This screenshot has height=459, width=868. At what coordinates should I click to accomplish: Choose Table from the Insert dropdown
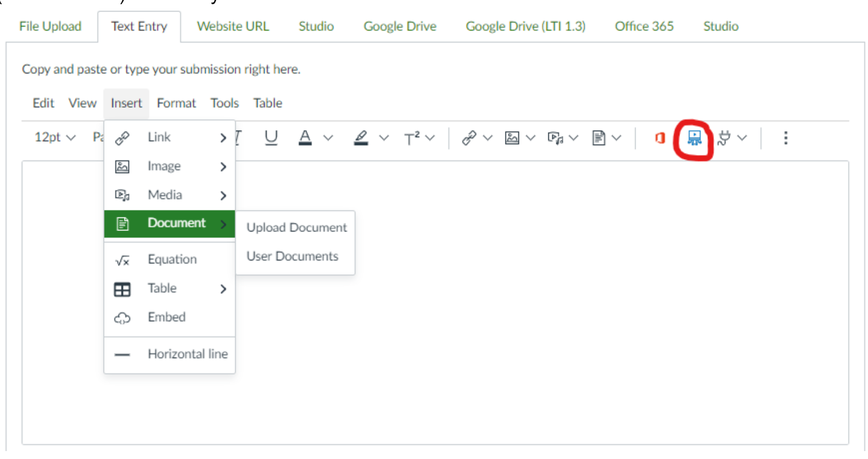tap(170, 288)
